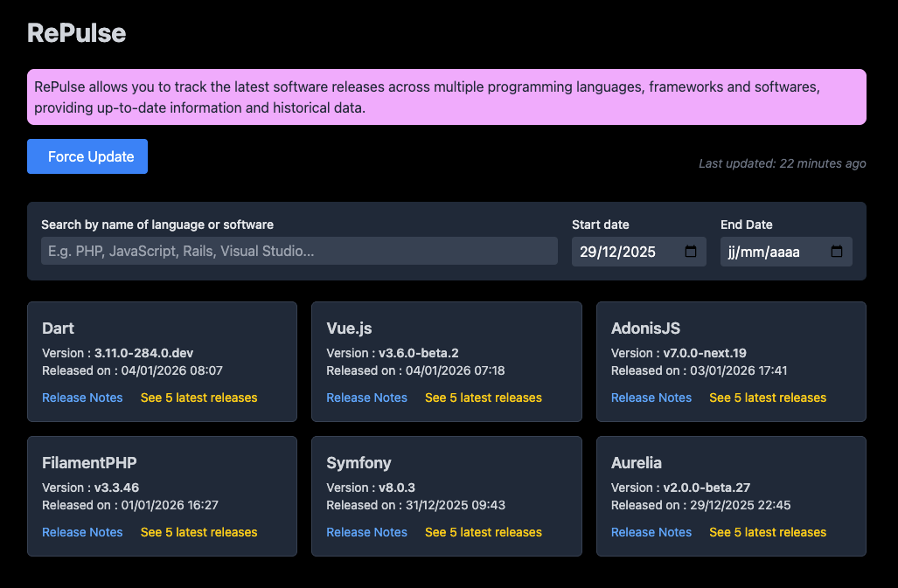Viewport: 898px width, 588px height.
Task: Click the 'Start date' label
Action: 600,225
